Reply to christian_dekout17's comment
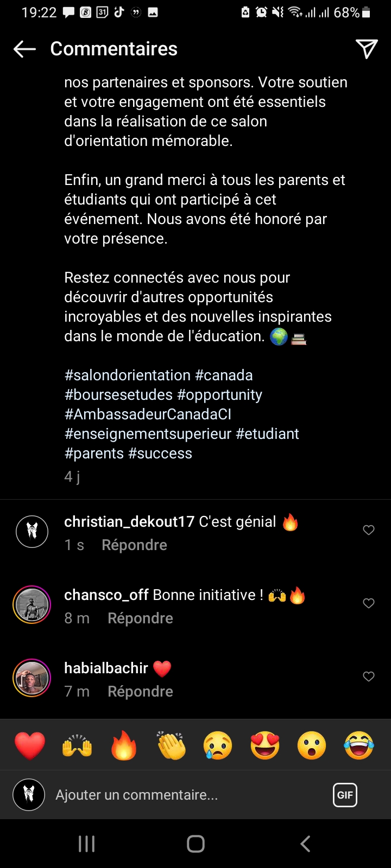Viewport: 391px width, 868px height. 134,545
